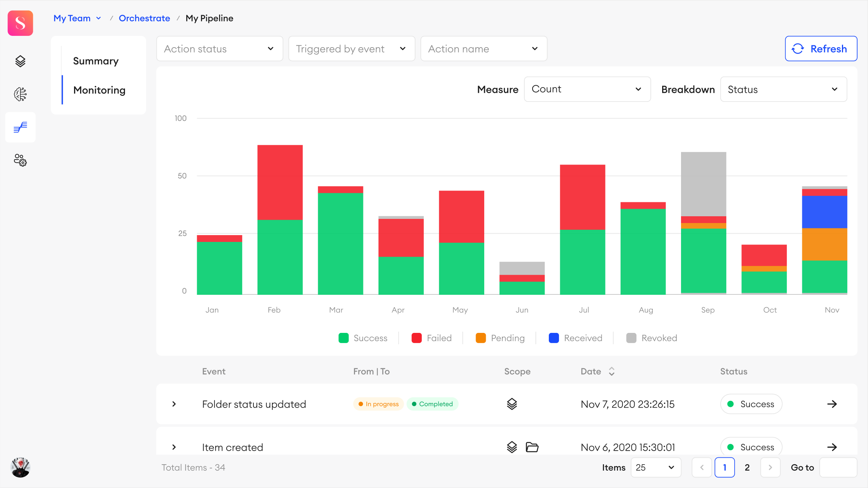The image size is (868, 488).
Task: Switch to the Summary tab
Action: (96, 61)
